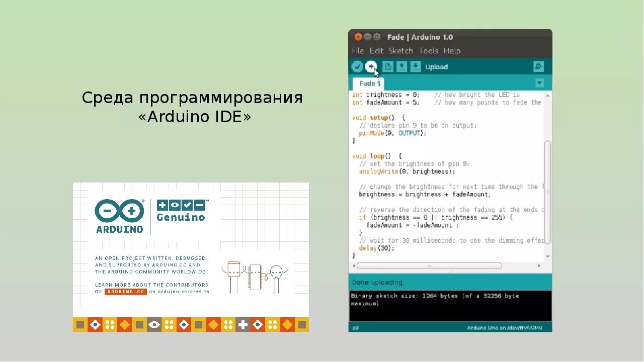
Task: Click the 'delay(30);' code line
Action: [x=376, y=248]
